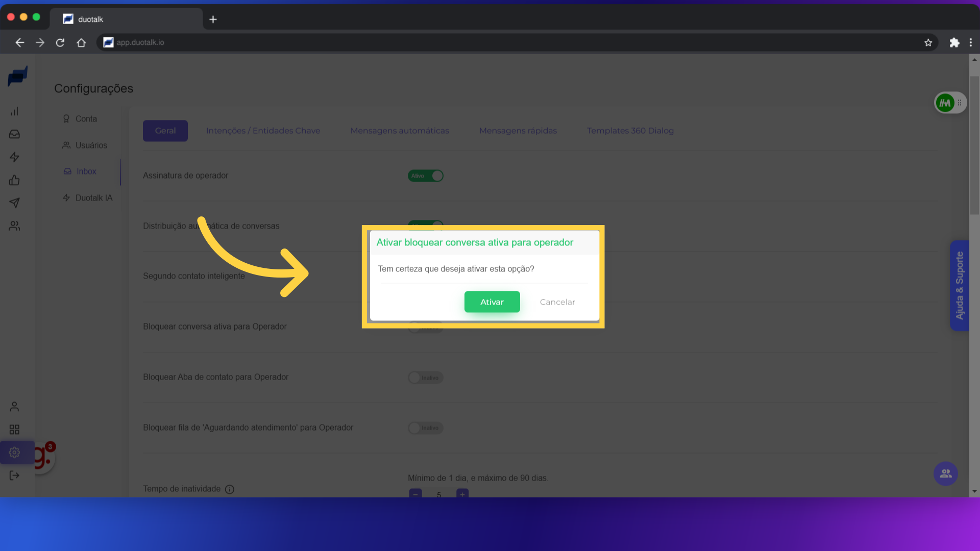Toggle Assinatura de operador switch
This screenshot has width=980, height=551.
click(x=425, y=176)
